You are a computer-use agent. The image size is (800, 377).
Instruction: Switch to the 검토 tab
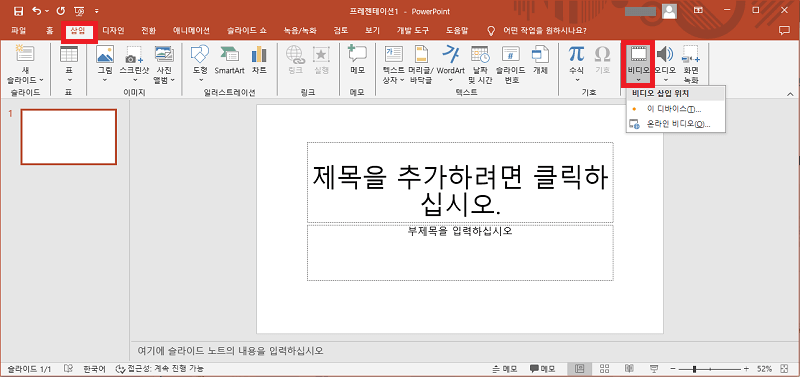click(341, 31)
